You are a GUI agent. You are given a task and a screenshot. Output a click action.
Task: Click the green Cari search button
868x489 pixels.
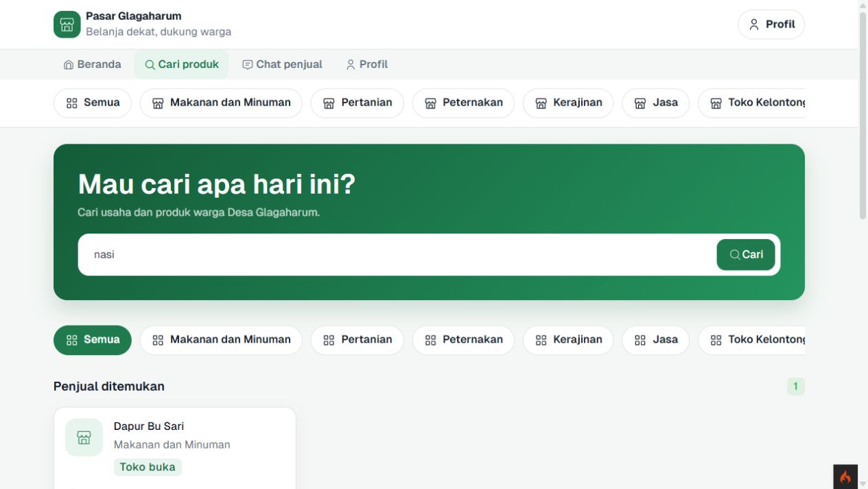[x=746, y=255]
